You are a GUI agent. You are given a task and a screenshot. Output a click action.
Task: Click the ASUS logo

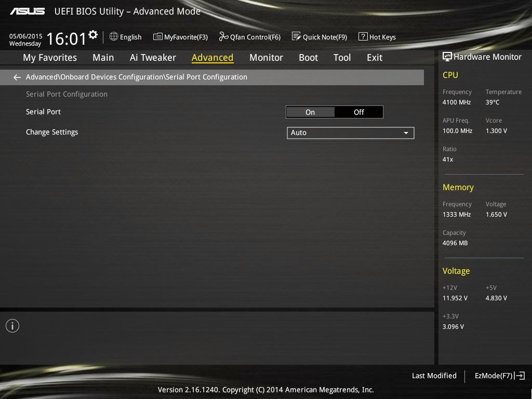(27, 11)
